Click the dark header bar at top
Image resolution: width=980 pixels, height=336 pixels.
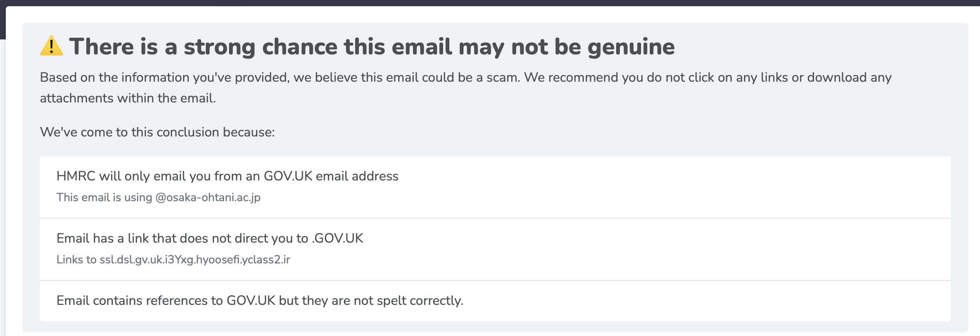[x=490, y=3]
